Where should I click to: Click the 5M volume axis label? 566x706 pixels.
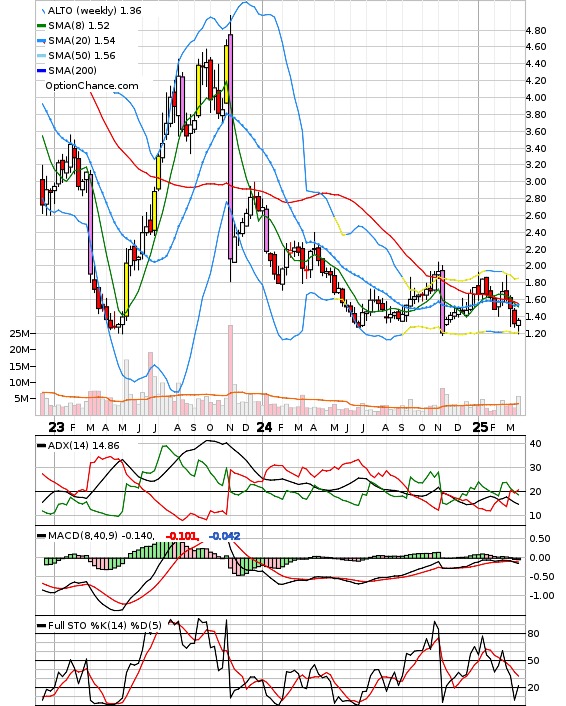click(22, 398)
